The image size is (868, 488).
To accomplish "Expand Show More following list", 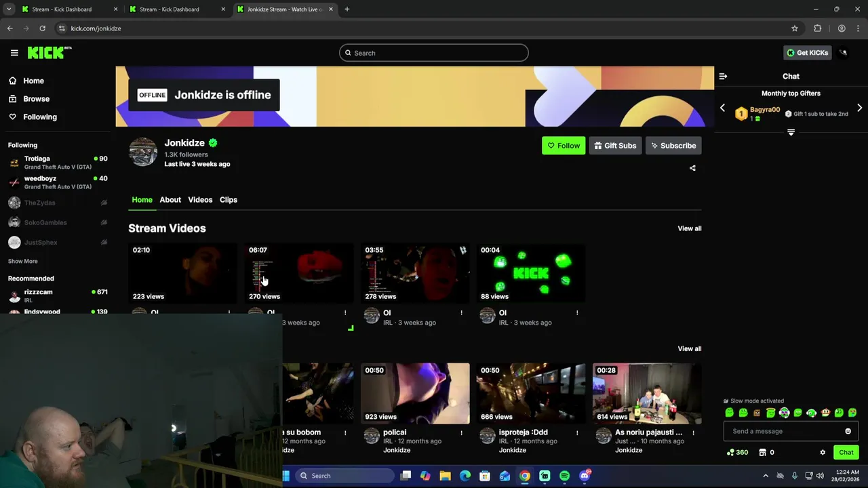I will pos(22,261).
